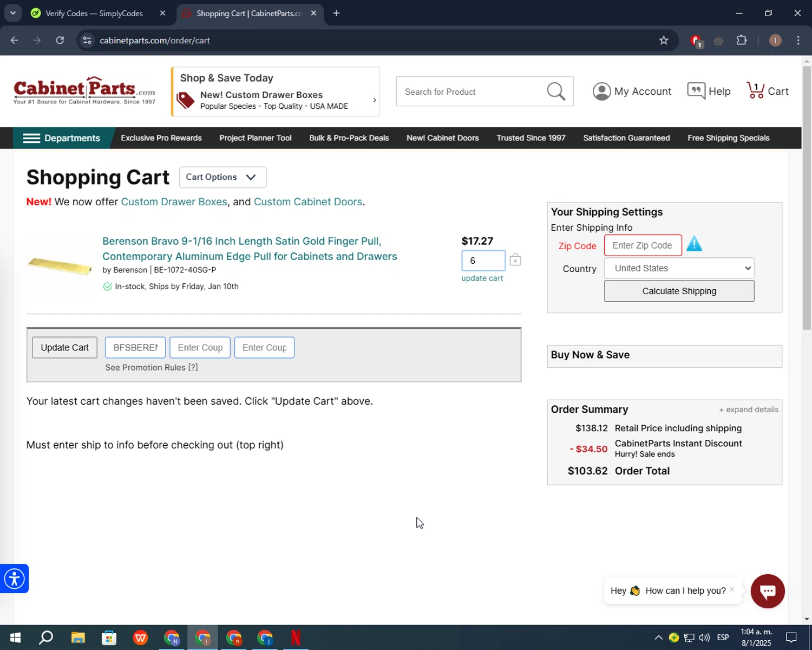The height and width of the screenshot is (650, 812).
Task: Open My Account user icon
Action: 601,92
